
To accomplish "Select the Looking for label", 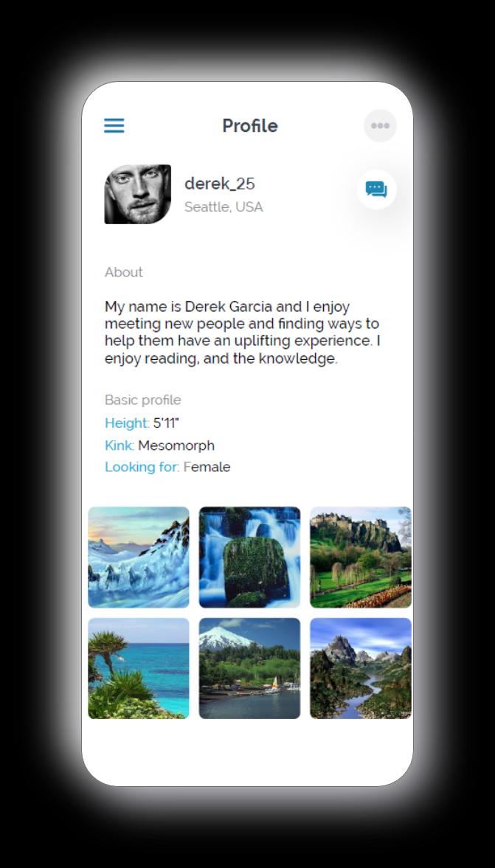I will (x=142, y=468).
